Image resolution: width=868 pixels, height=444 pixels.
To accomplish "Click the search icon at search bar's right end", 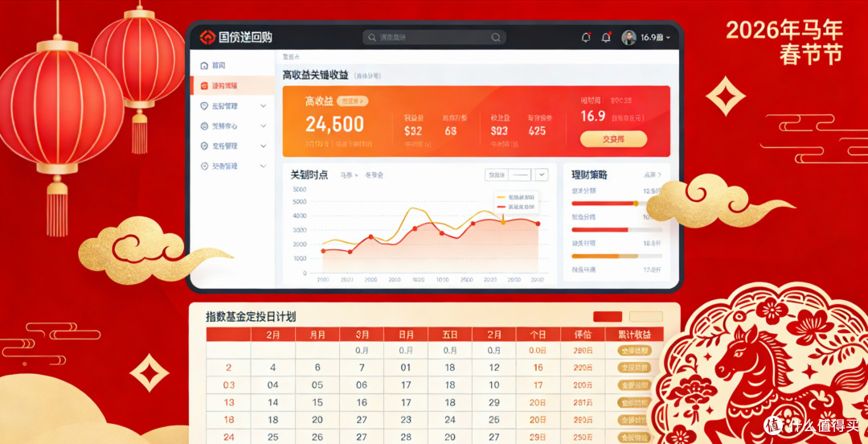I will click(496, 37).
